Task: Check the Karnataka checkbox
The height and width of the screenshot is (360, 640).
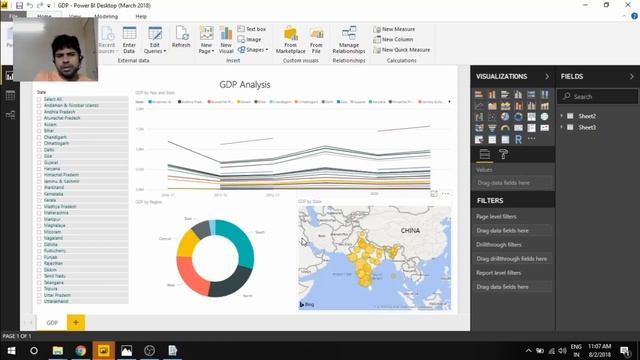Action: point(39,194)
